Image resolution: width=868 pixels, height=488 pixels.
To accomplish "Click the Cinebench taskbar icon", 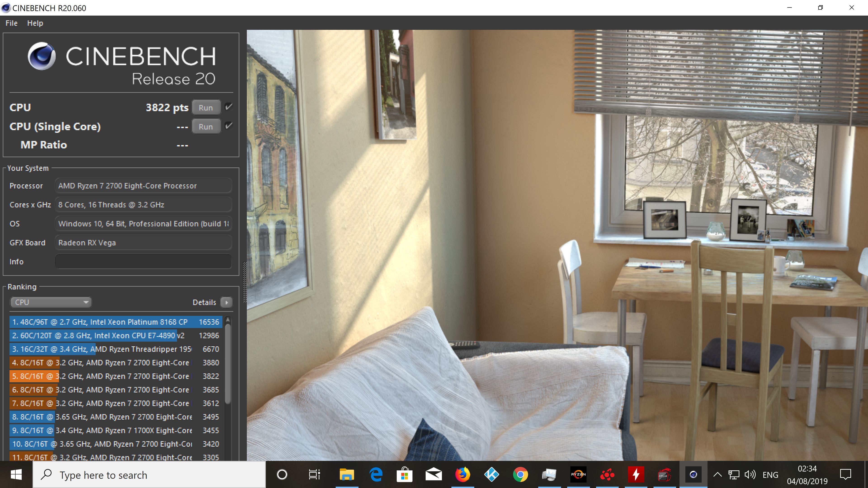I will point(693,474).
